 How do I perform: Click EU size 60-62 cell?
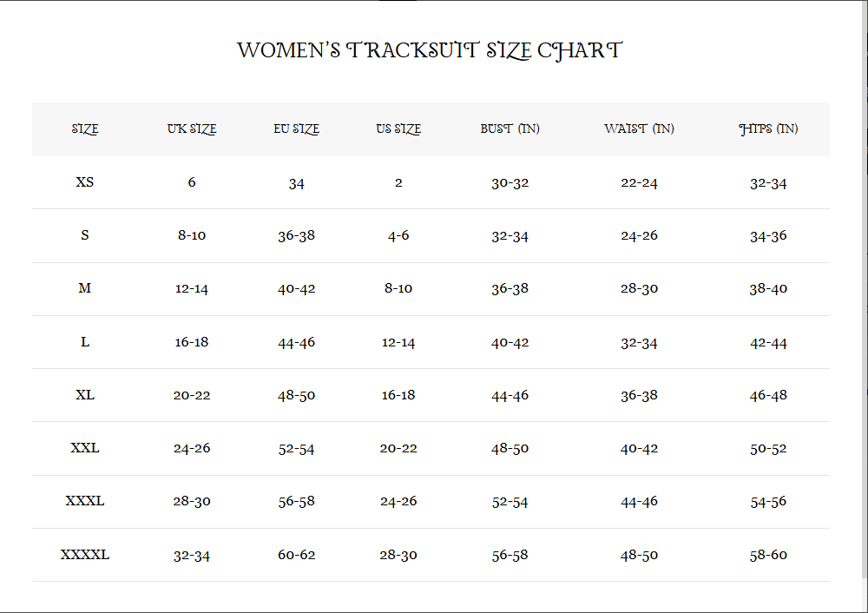click(x=296, y=554)
